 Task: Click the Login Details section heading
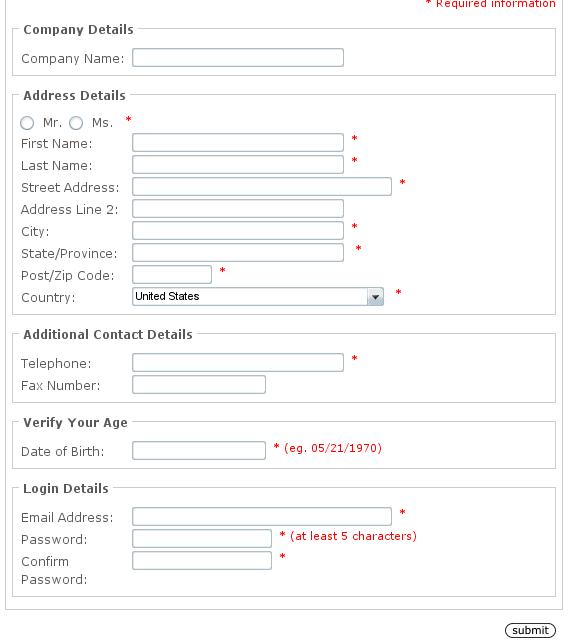(66, 488)
